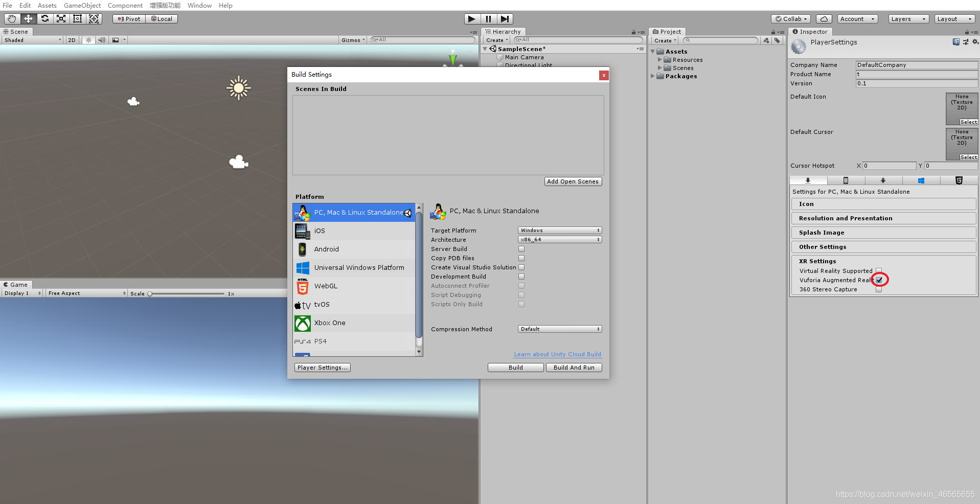The width and height of the screenshot is (980, 504).
Task: Click the Step frame button
Action: click(505, 19)
